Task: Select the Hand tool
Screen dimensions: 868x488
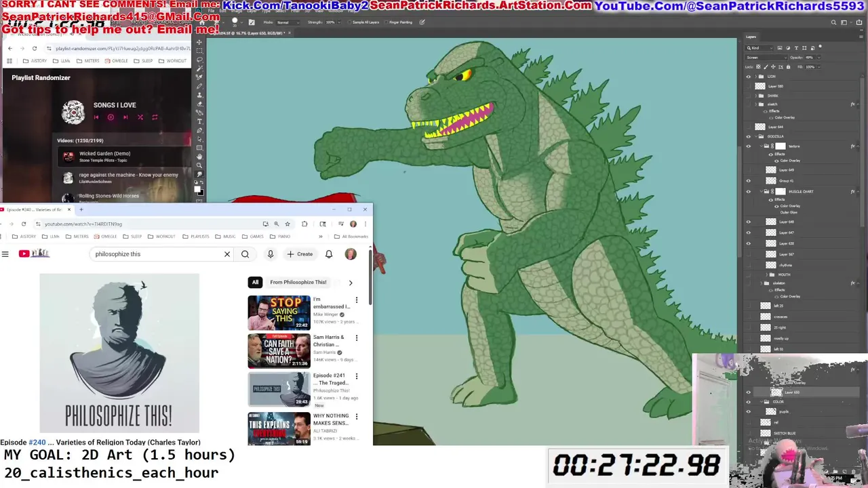Action: pyautogui.click(x=199, y=157)
